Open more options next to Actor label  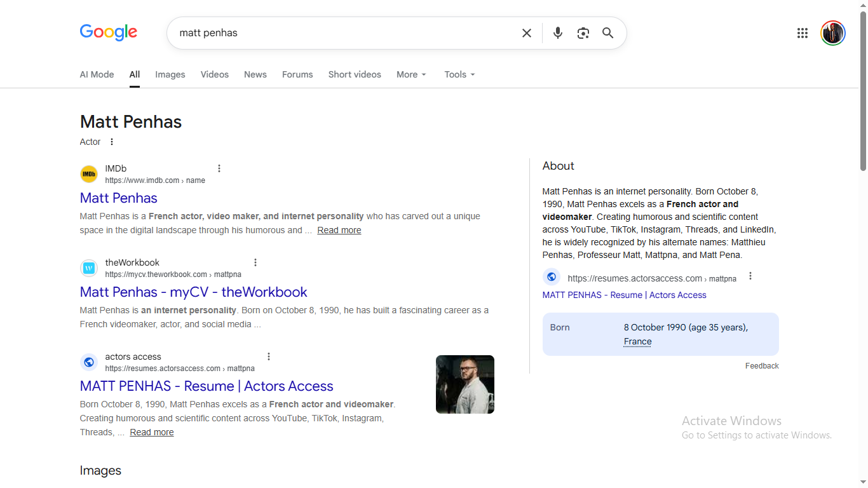pos(112,142)
